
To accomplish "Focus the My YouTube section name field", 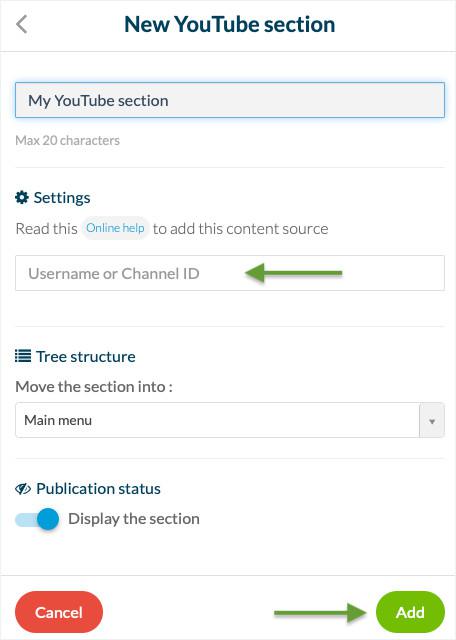I will tap(230, 100).
